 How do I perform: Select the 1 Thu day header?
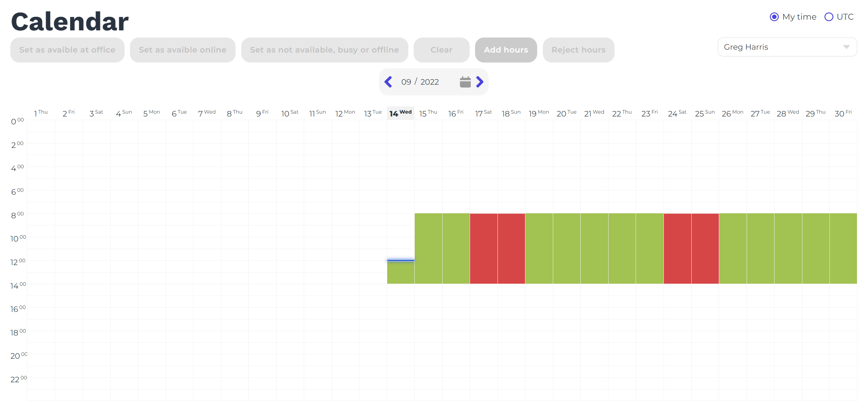[x=41, y=113]
